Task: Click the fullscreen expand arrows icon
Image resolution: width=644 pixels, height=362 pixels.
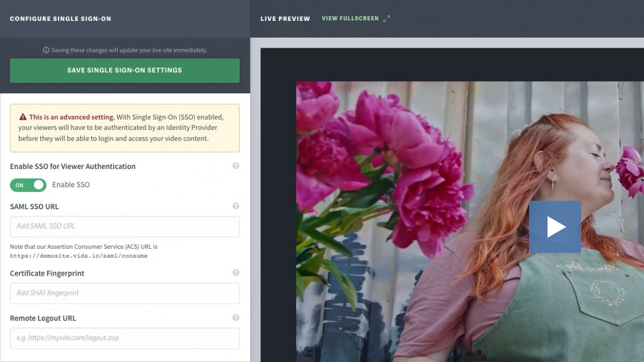Action: click(386, 18)
